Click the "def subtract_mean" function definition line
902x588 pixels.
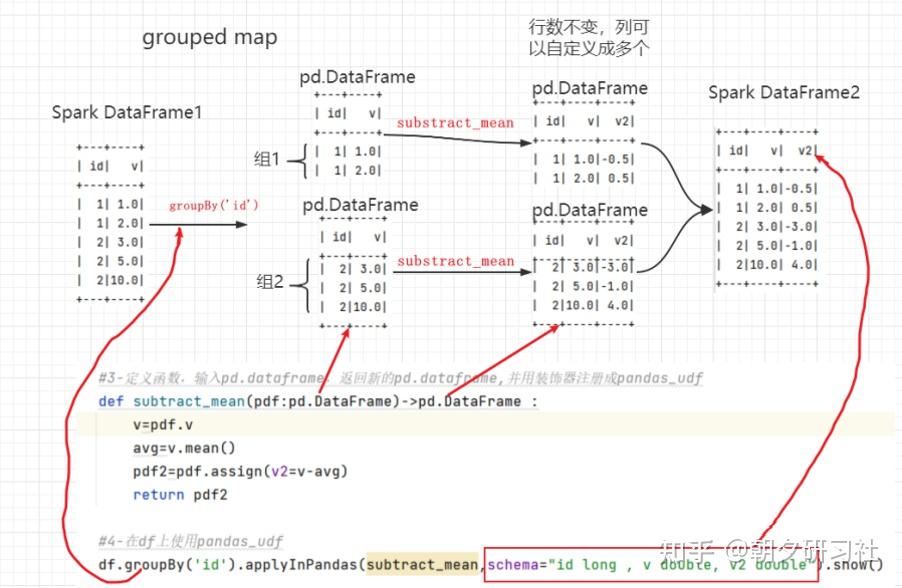(318, 401)
